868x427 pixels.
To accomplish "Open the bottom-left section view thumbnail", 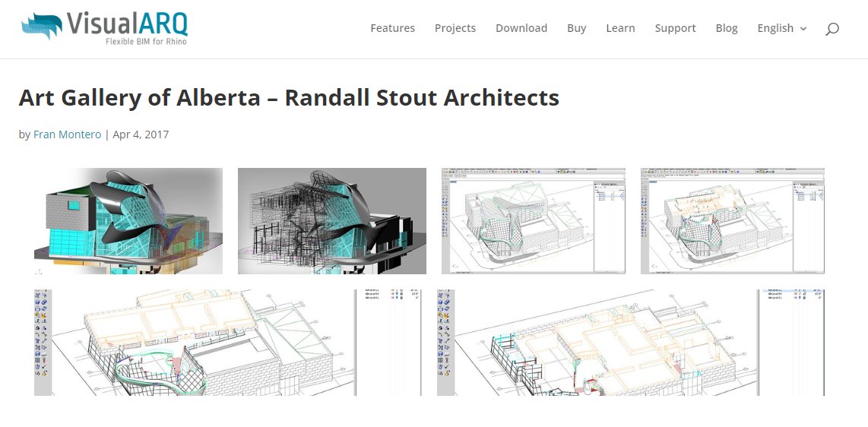I will click(227, 343).
